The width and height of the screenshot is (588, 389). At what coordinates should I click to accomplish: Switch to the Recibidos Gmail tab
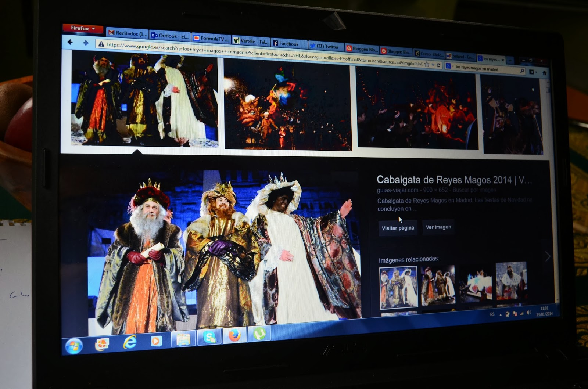(128, 33)
